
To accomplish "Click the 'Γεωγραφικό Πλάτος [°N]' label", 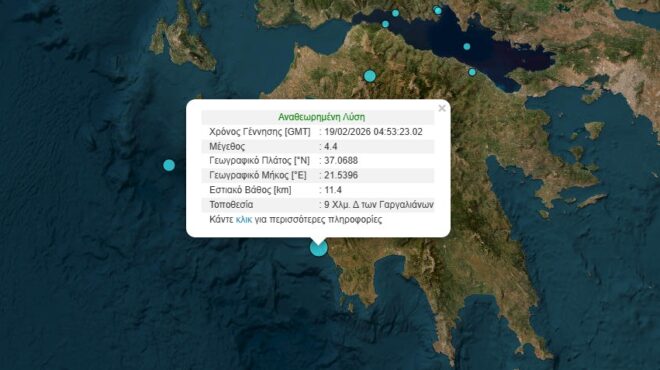I will click(259, 160).
